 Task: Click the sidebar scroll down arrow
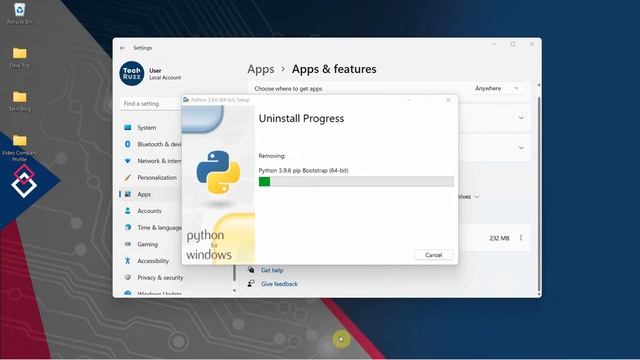point(234,291)
